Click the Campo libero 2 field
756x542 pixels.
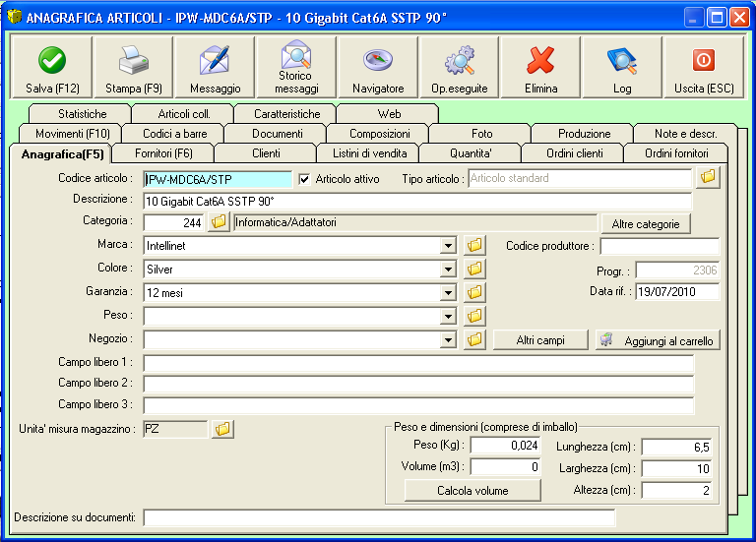click(418, 384)
